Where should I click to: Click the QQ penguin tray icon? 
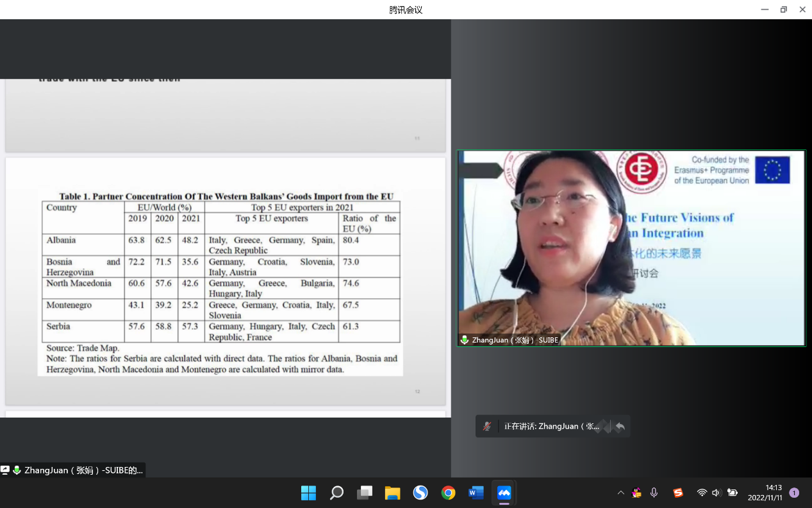pos(636,493)
